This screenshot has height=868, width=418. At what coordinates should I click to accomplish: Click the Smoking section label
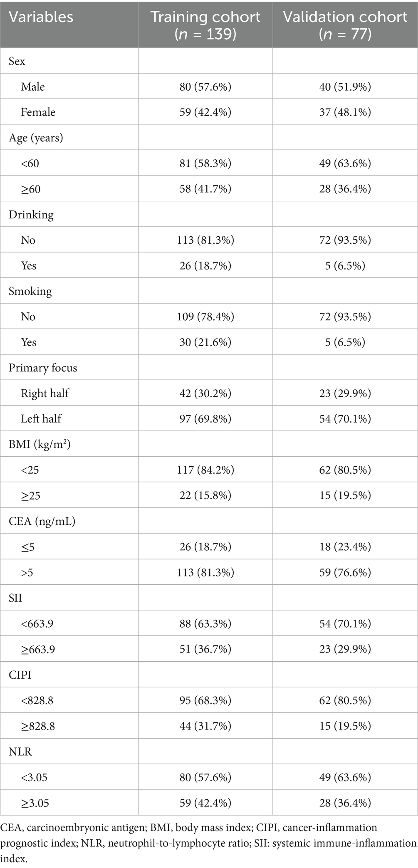pyautogui.click(x=30, y=291)
